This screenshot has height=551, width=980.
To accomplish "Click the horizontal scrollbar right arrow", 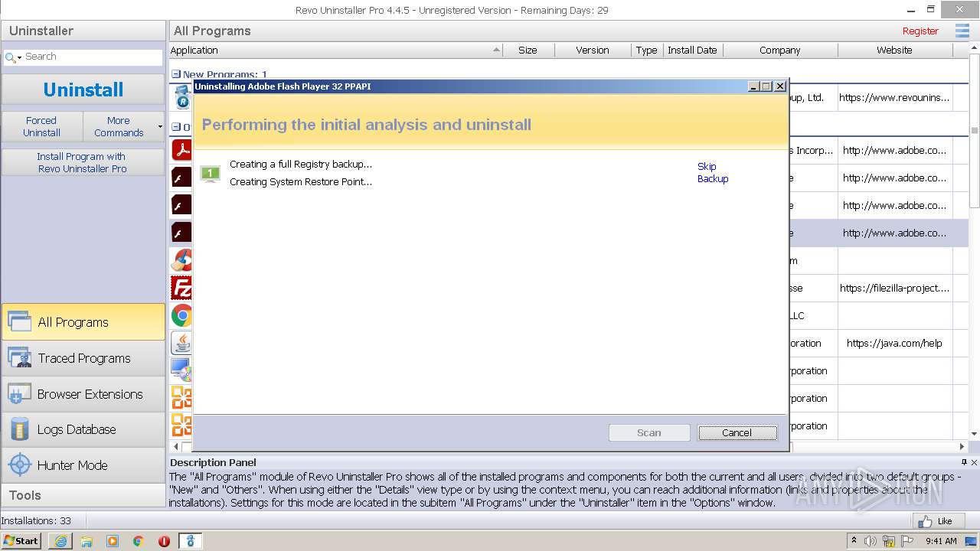I will tap(962, 446).
